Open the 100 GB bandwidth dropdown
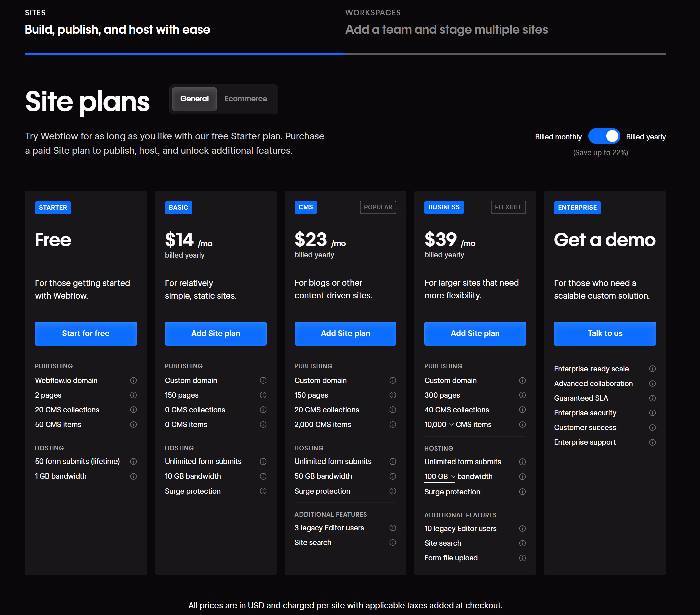 pos(439,477)
